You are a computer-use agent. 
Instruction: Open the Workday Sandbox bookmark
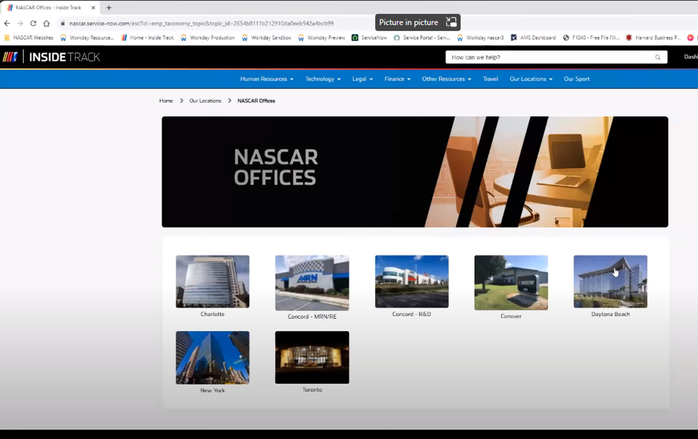266,38
